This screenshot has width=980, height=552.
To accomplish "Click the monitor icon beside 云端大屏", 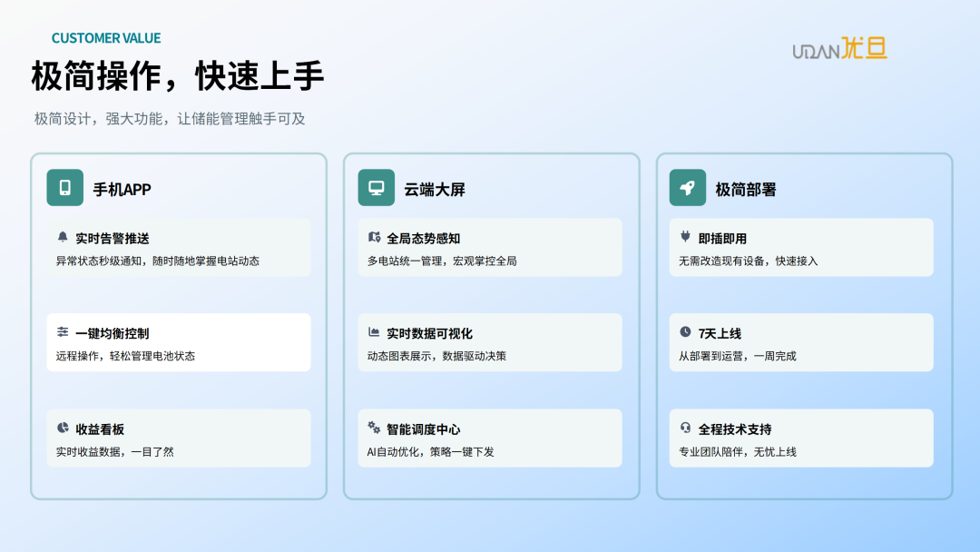I will [376, 188].
